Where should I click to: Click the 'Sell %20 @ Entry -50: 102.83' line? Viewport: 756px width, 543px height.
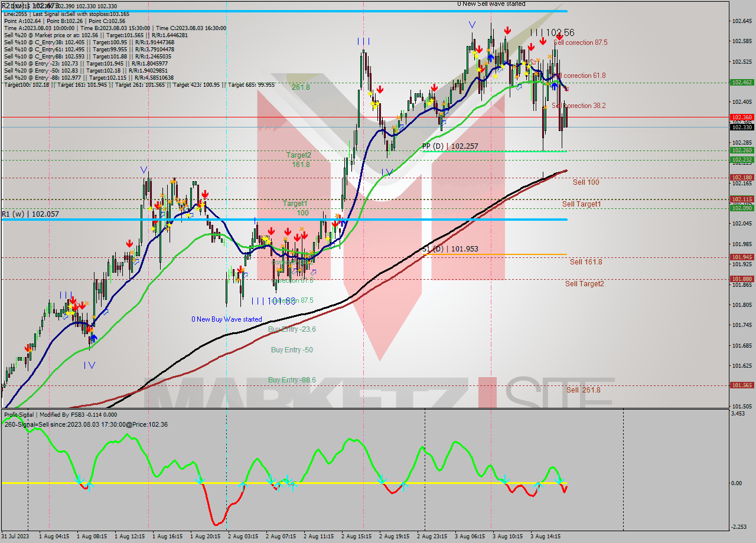click(87, 70)
